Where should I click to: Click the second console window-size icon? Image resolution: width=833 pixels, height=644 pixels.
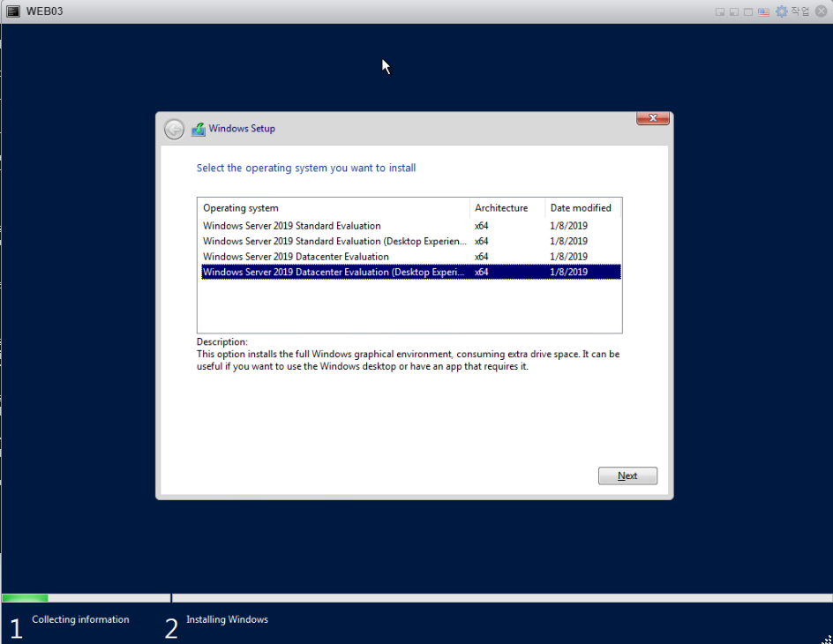pos(733,11)
